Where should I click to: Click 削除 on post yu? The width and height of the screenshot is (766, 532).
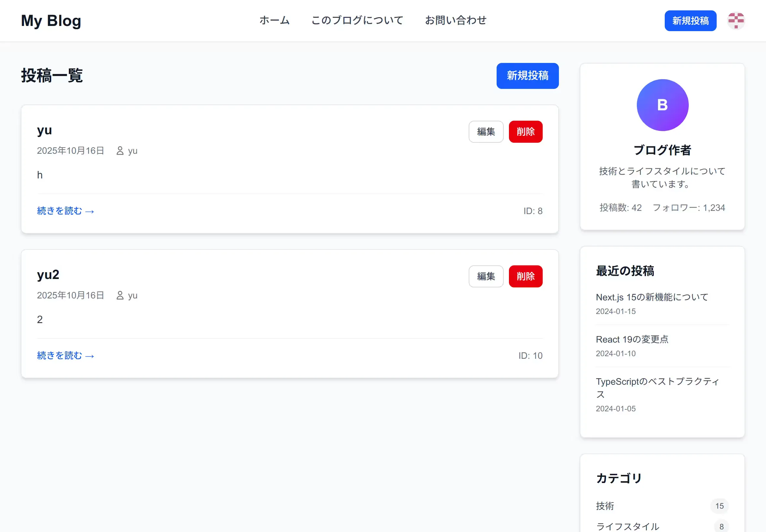tap(525, 132)
